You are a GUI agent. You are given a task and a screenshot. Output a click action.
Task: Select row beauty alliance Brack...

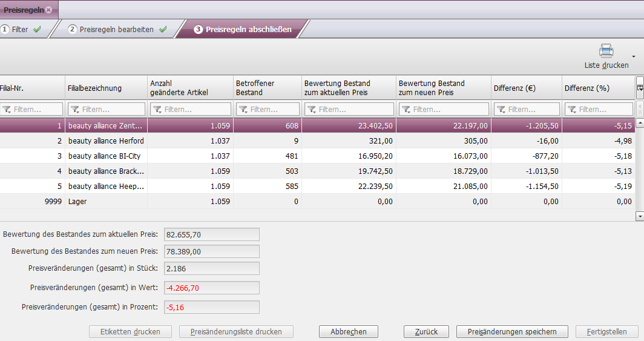318,171
